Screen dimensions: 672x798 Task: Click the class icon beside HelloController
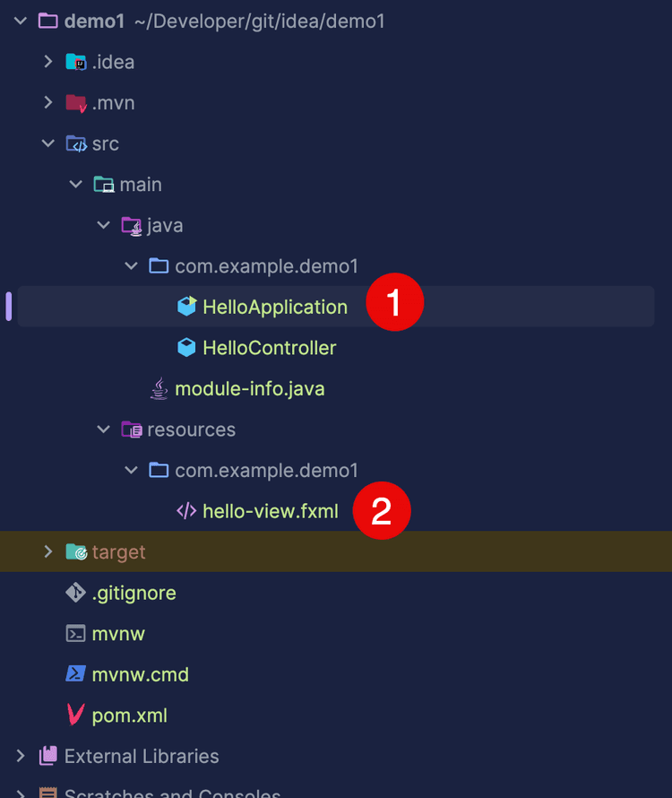coord(186,347)
